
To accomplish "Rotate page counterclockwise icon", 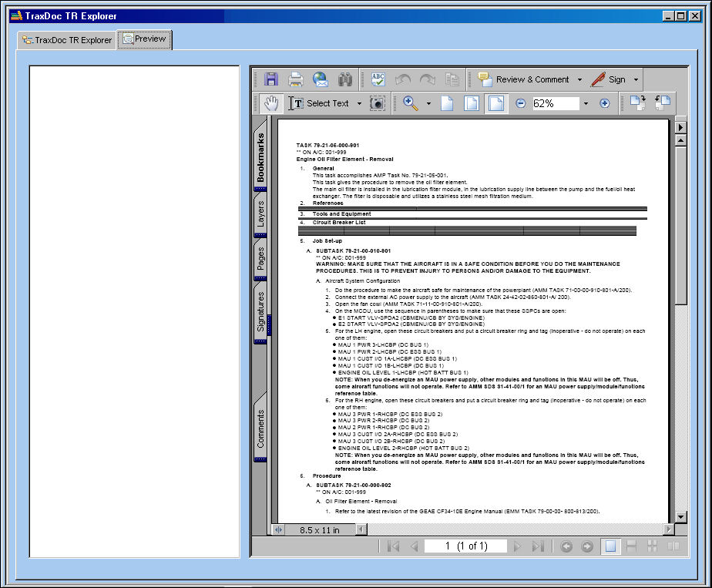I will (663, 103).
